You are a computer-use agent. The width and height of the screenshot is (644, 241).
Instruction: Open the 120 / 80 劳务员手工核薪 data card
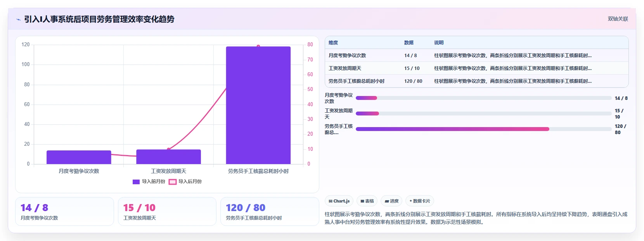tap(270, 211)
